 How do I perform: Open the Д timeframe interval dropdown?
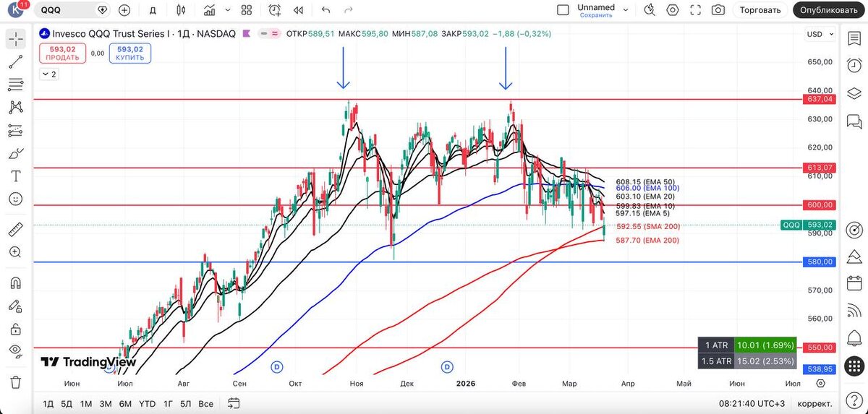[x=153, y=10]
